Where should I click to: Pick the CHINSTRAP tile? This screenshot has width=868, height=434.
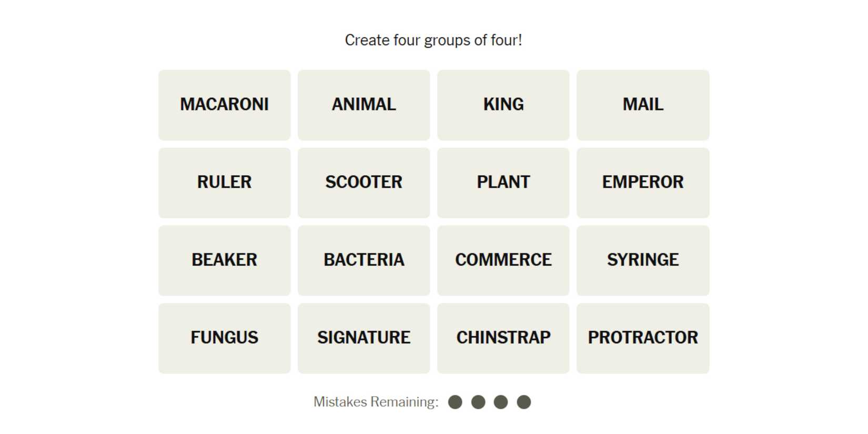[x=503, y=338]
